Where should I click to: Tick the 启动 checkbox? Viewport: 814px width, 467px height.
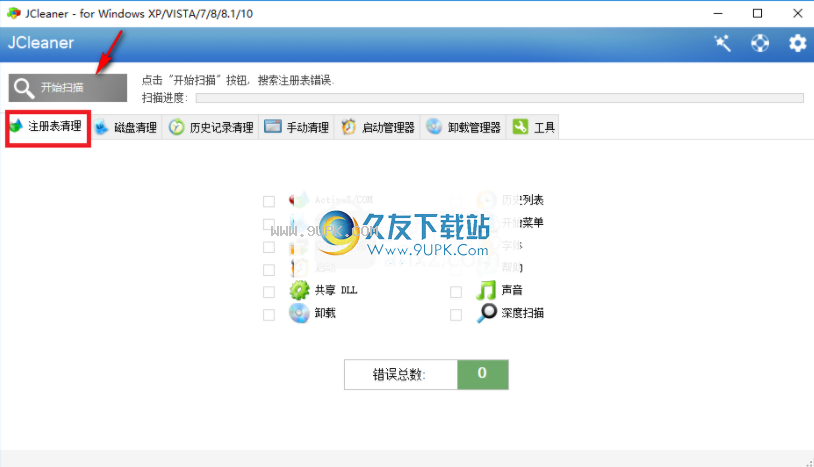269,270
